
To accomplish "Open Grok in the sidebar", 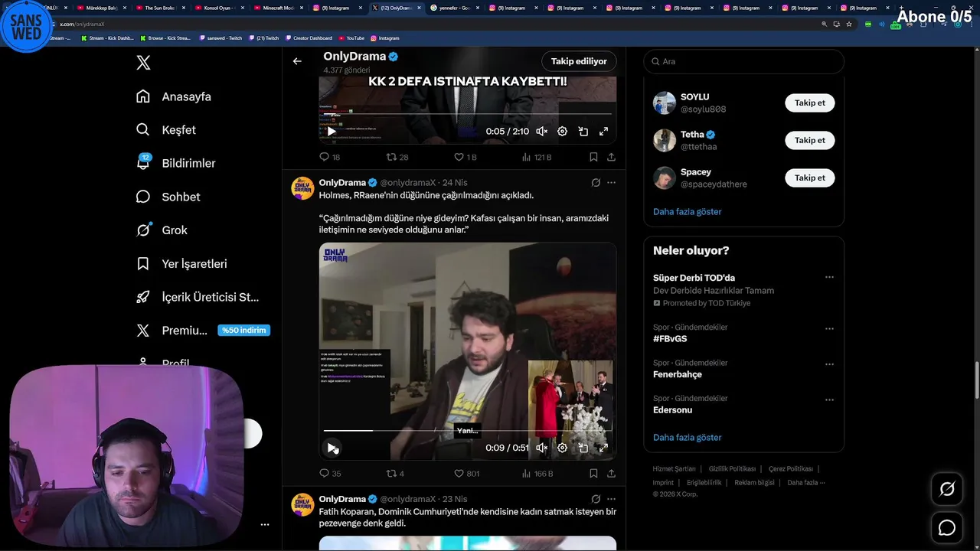I will pyautogui.click(x=162, y=230).
